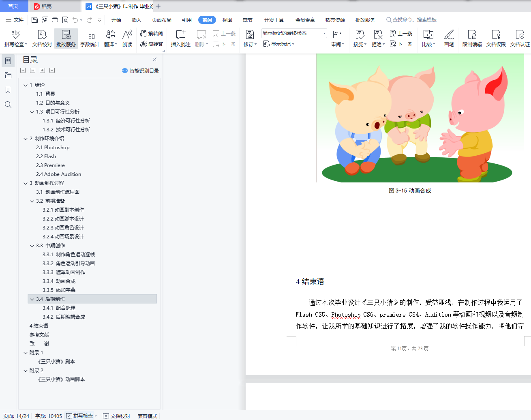Convert text with 简转繁
This screenshot has height=420, width=531.
click(x=152, y=44)
